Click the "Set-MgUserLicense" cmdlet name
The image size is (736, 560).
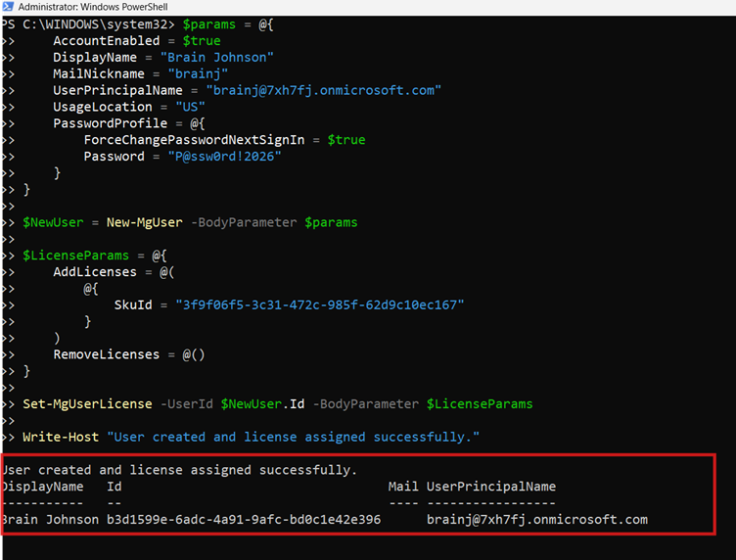pyautogui.click(x=87, y=404)
